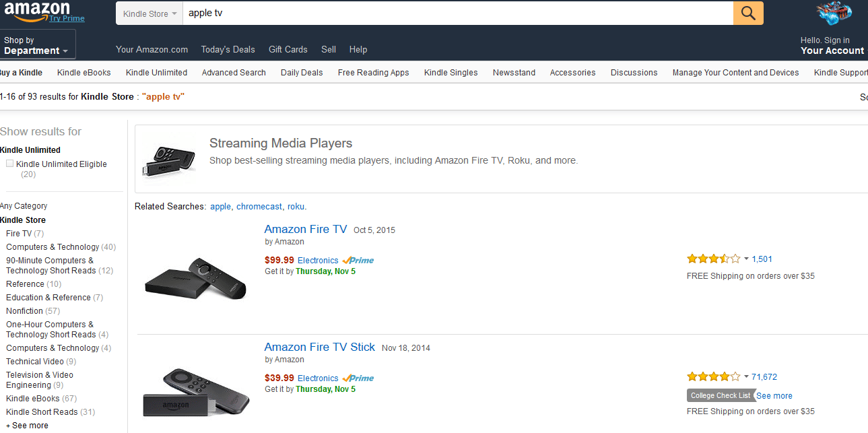The height and width of the screenshot is (433, 868).
Task: Click the Prime badge on Amazon Fire TV
Action: point(358,261)
